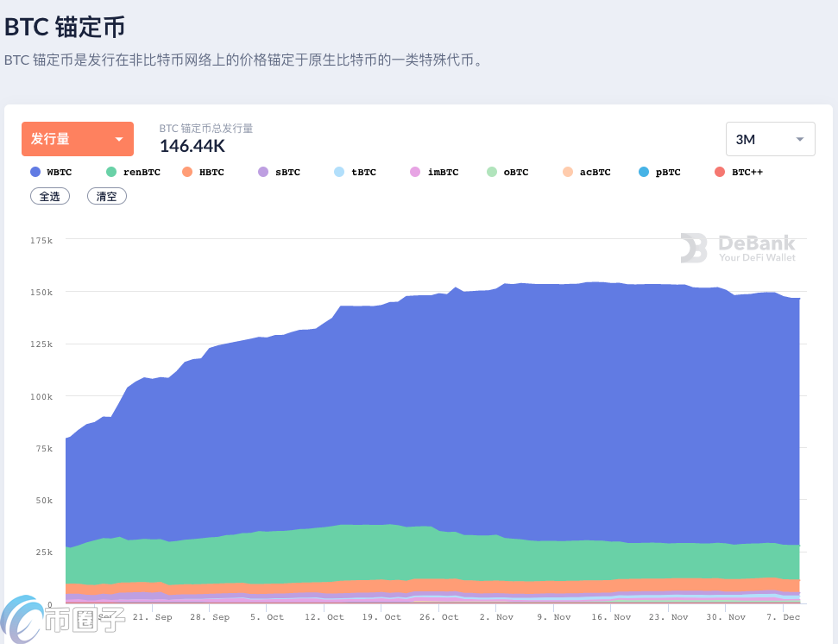
Task: Click the pink imBTC legend dot
Action: [415, 172]
